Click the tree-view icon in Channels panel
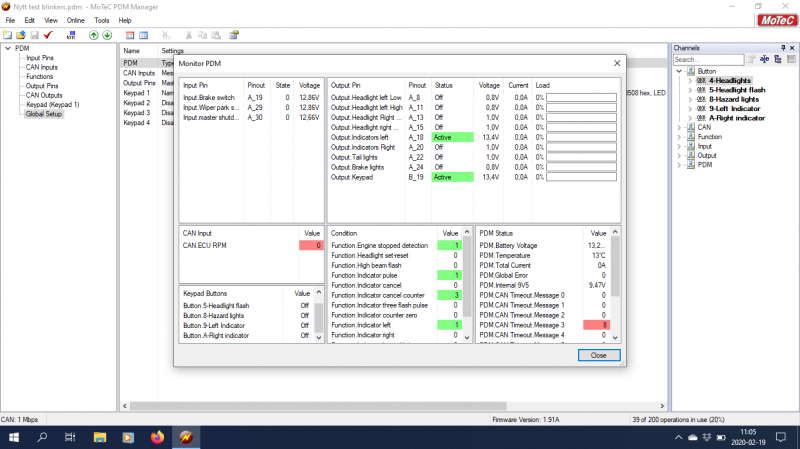The height and width of the screenshot is (449, 800). pos(778,60)
